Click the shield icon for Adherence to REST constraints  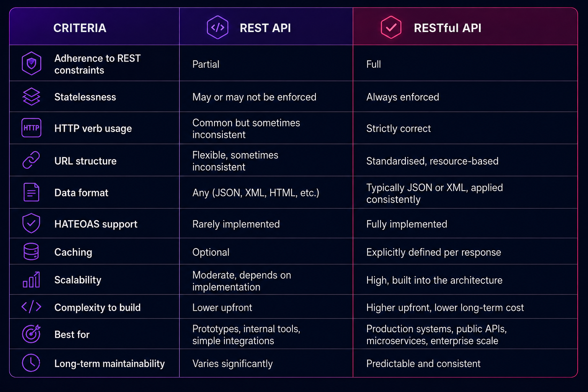(31, 64)
